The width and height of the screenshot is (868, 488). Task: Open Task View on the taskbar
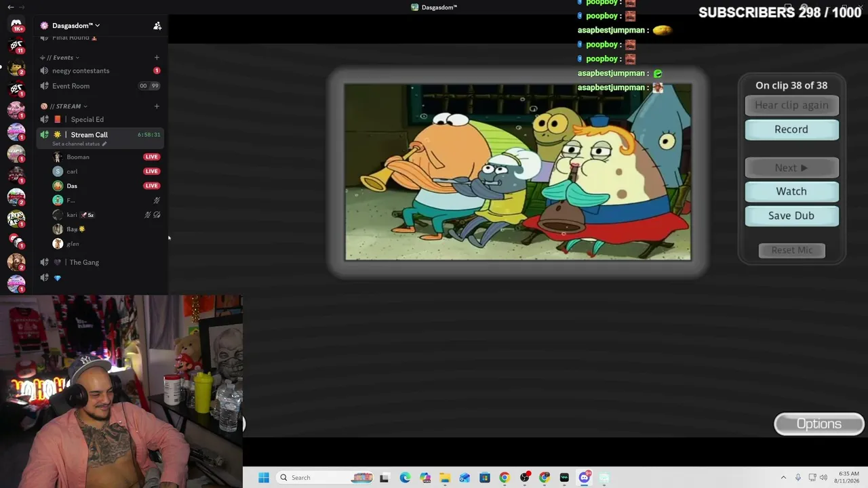[x=384, y=478]
